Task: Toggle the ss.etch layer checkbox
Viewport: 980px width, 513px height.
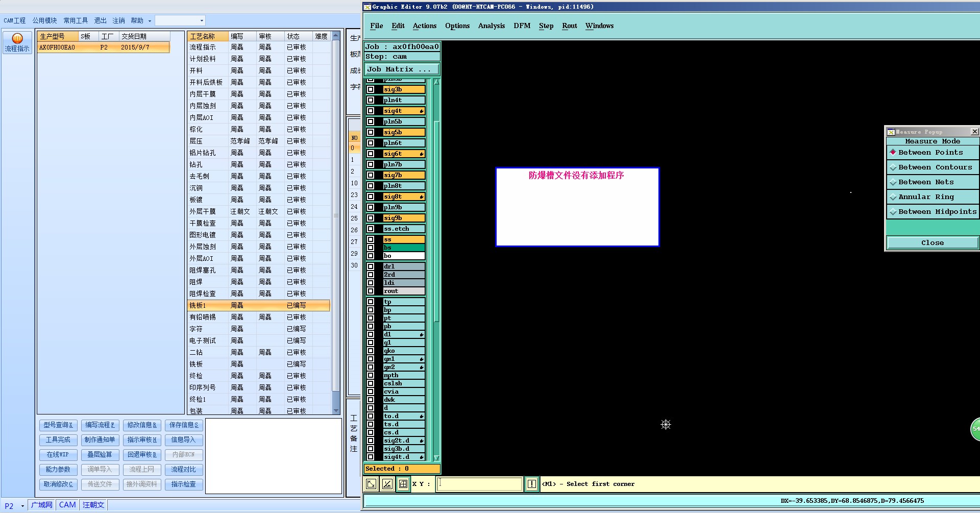Action: [x=371, y=229]
